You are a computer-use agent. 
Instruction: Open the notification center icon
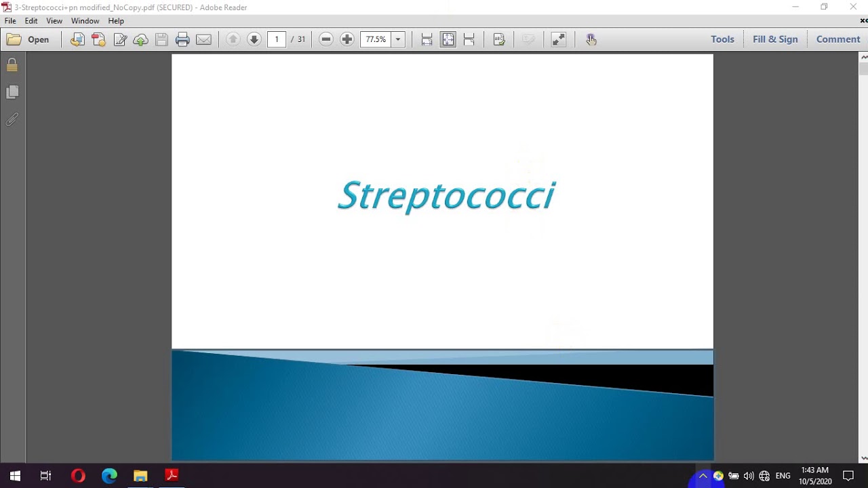[x=848, y=476]
